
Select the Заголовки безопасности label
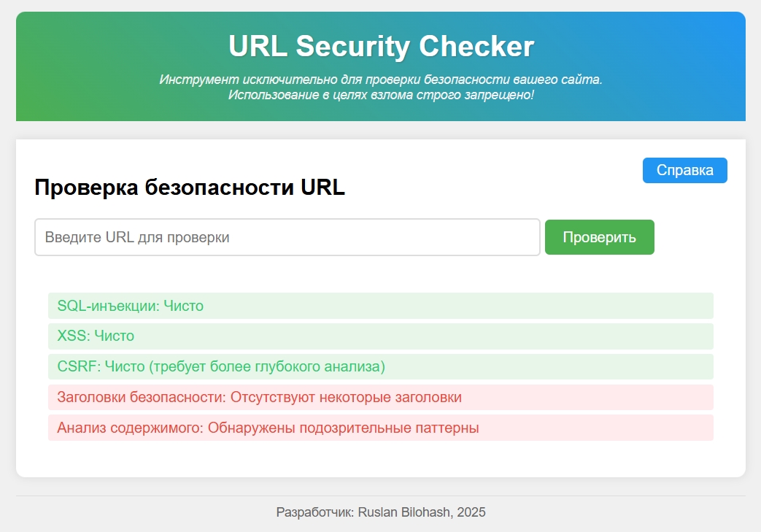click(x=142, y=398)
